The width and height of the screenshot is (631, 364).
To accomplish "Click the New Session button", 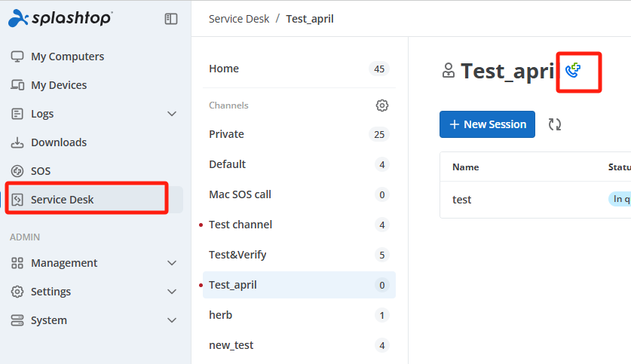I will 487,124.
